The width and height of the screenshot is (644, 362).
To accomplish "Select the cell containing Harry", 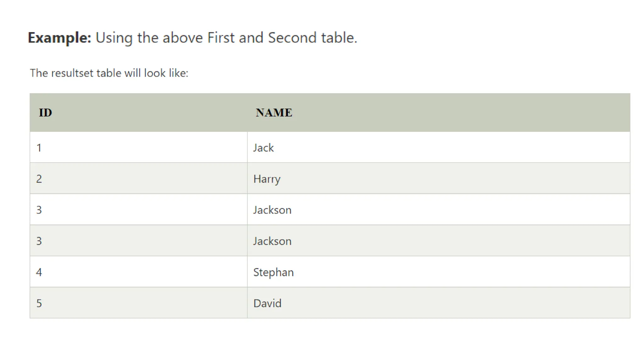I will (267, 179).
